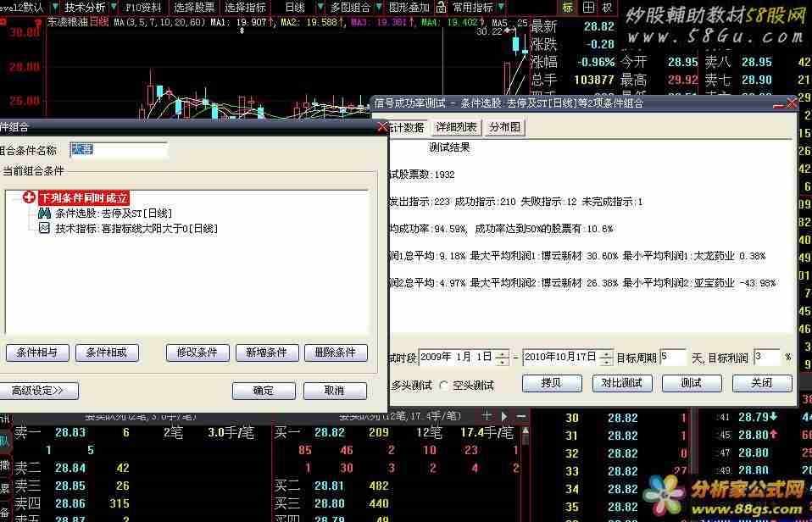
Task: Click the 日线 period selector in toolbar
Action: coord(295,8)
